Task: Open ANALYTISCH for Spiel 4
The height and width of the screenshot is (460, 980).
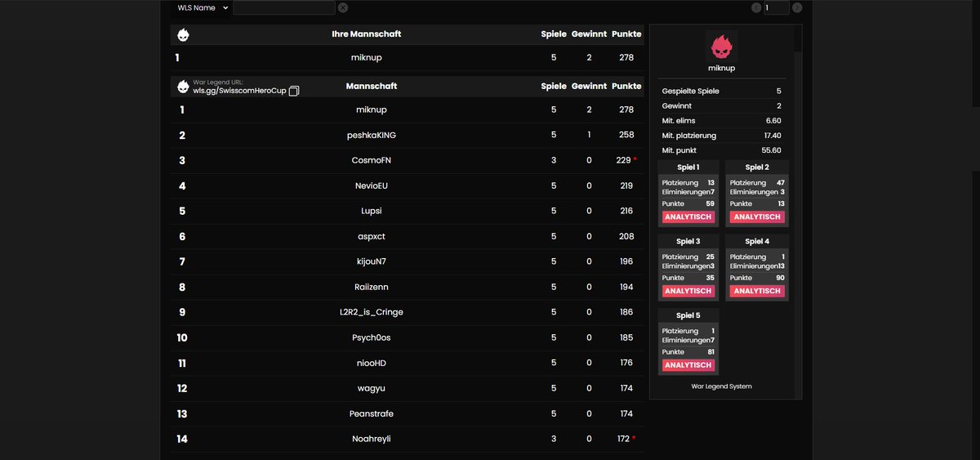Action: (x=757, y=291)
